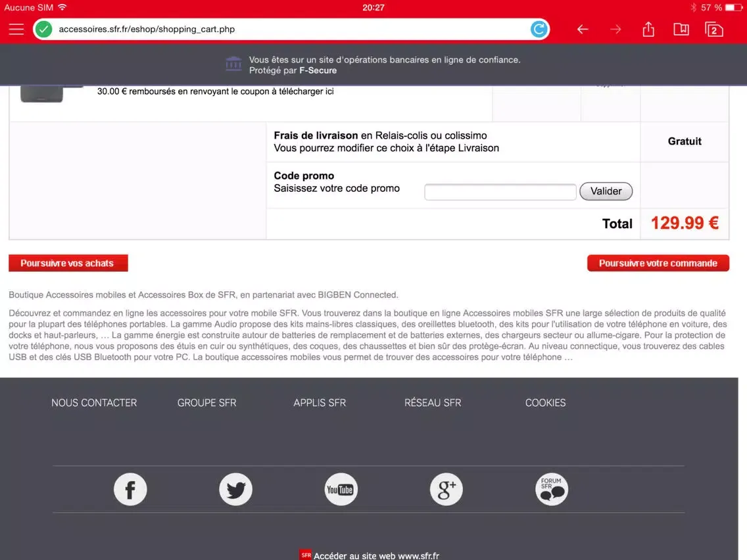
Task: Click the Valider button
Action: coord(606,191)
